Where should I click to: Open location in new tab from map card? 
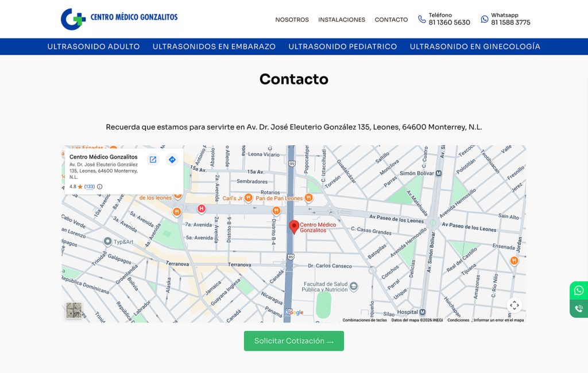click(x=153, y=160)
